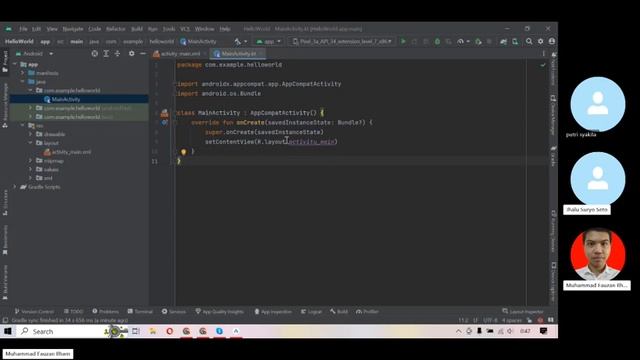Open Project panel options gear

[131, 53]
